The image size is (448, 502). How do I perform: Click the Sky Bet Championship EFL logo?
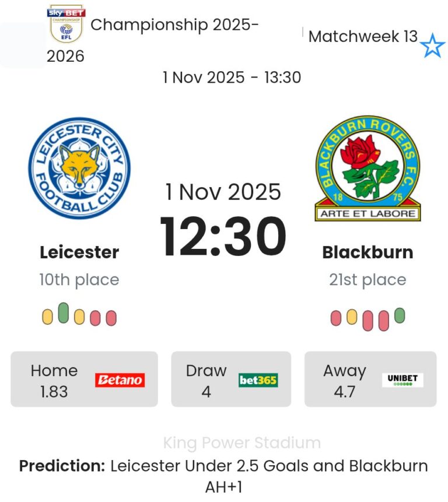66,24
